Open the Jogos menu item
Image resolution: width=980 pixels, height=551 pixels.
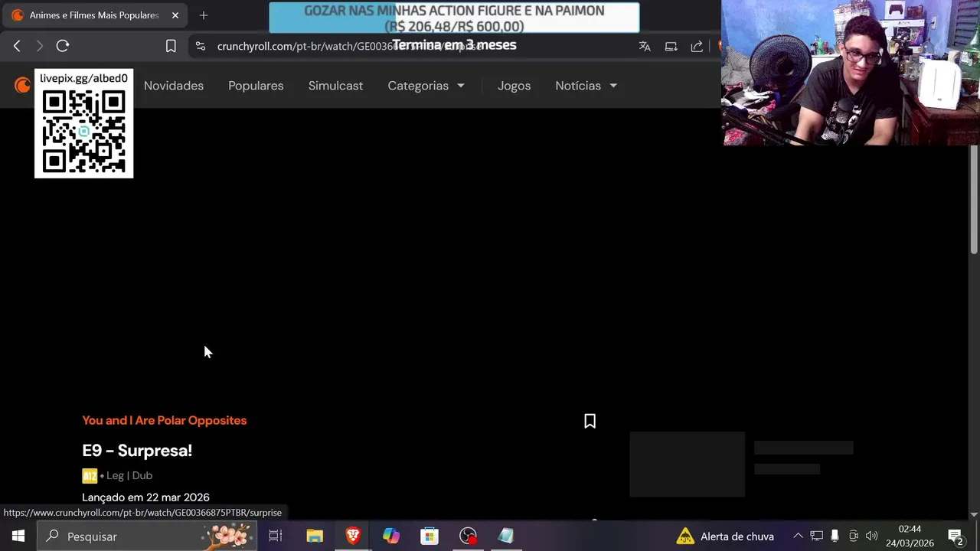pos(514,86)
